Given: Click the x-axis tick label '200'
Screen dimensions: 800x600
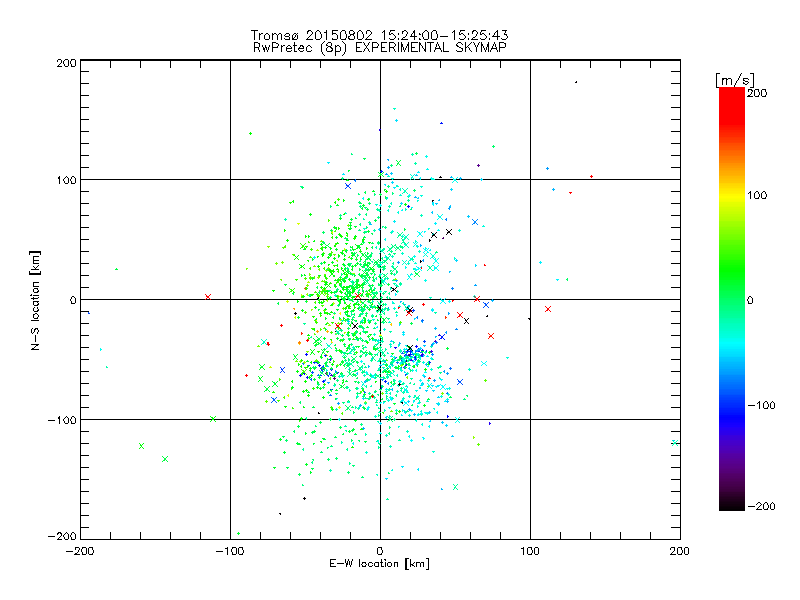Looking at the screenshot, I should click(680, 551).
